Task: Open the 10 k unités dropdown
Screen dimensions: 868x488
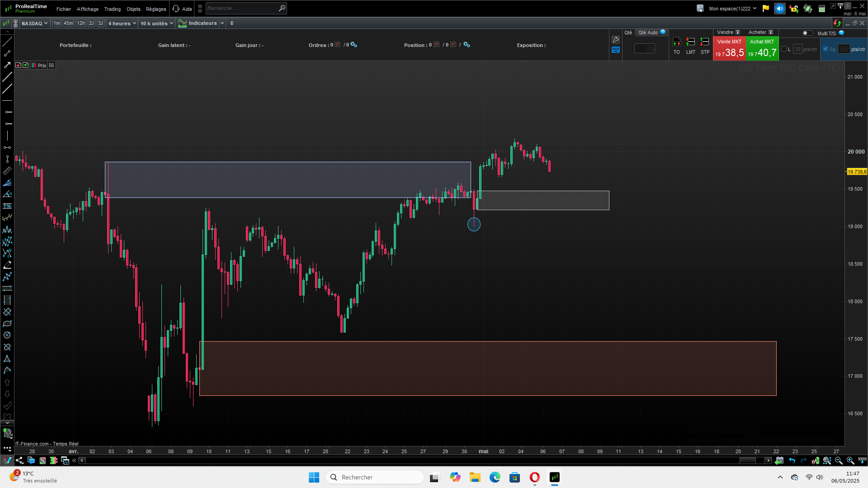Action: (x=156, y=23)
